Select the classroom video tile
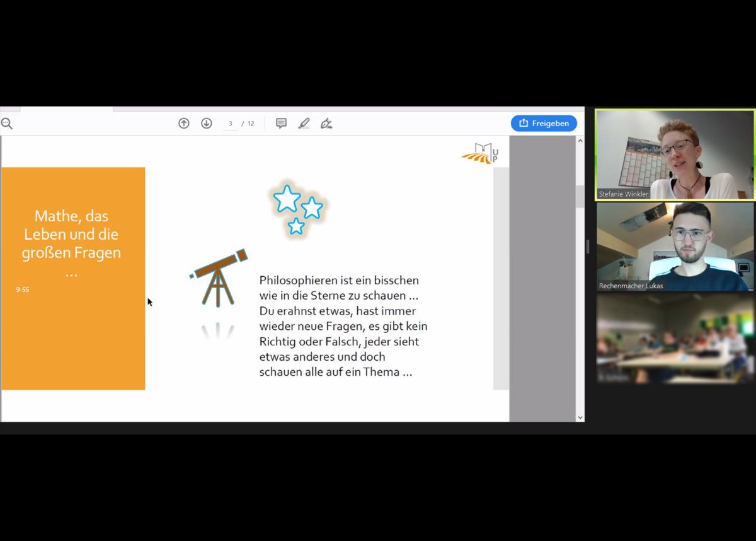Viewport: 756px width, 541px height. (675, 339)
